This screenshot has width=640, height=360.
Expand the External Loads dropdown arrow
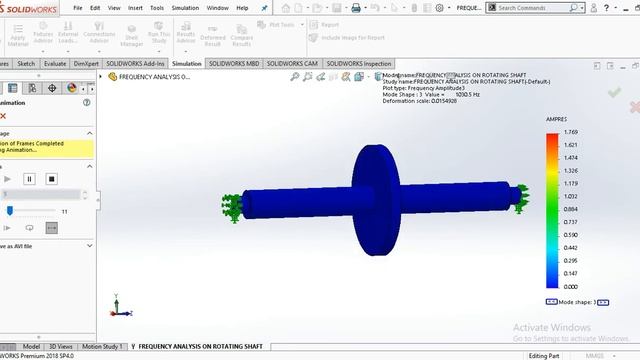tap(68, 51)
